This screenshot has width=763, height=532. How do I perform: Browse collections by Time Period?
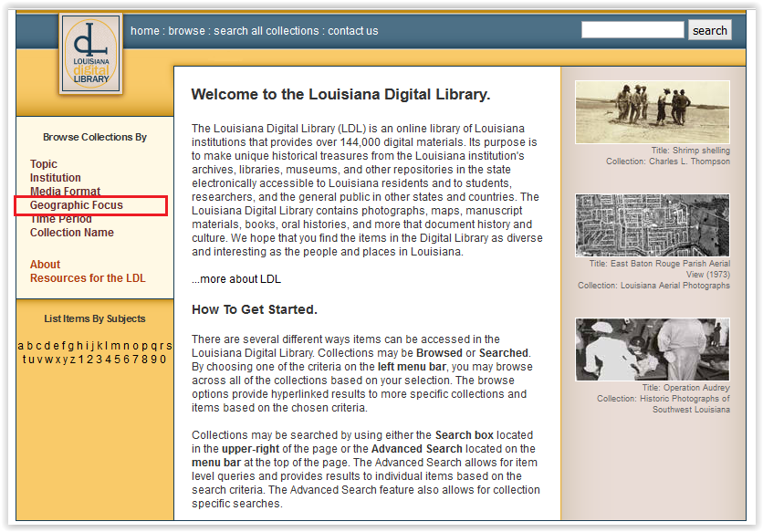pyautogui.click(x=61, y=218)
